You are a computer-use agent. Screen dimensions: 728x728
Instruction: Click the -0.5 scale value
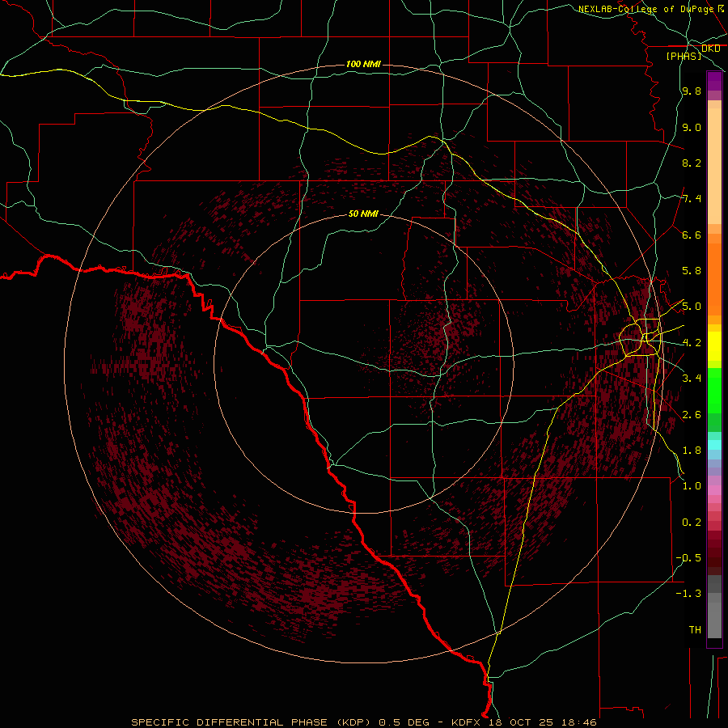click(688, 558)
